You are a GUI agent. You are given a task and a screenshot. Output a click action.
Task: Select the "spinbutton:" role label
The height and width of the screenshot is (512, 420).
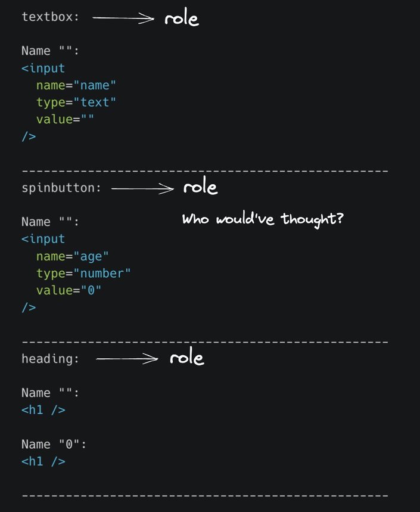point(61,188)
